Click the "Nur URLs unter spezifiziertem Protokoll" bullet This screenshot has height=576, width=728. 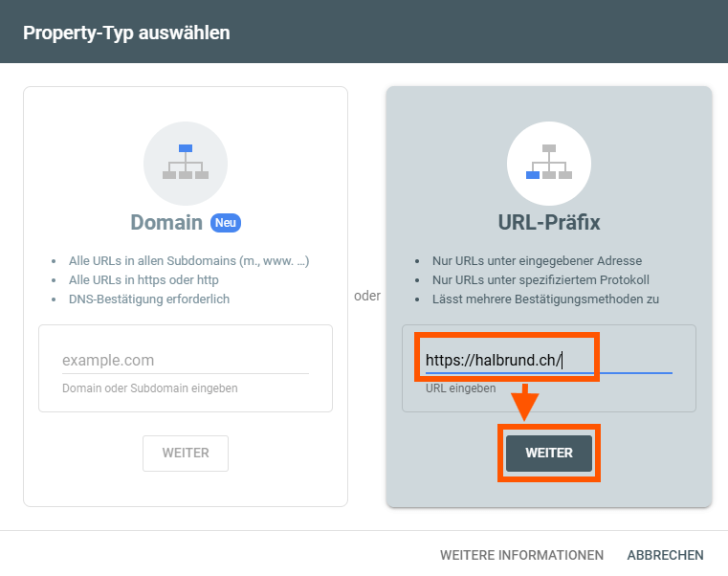click(x=540, y=279)
